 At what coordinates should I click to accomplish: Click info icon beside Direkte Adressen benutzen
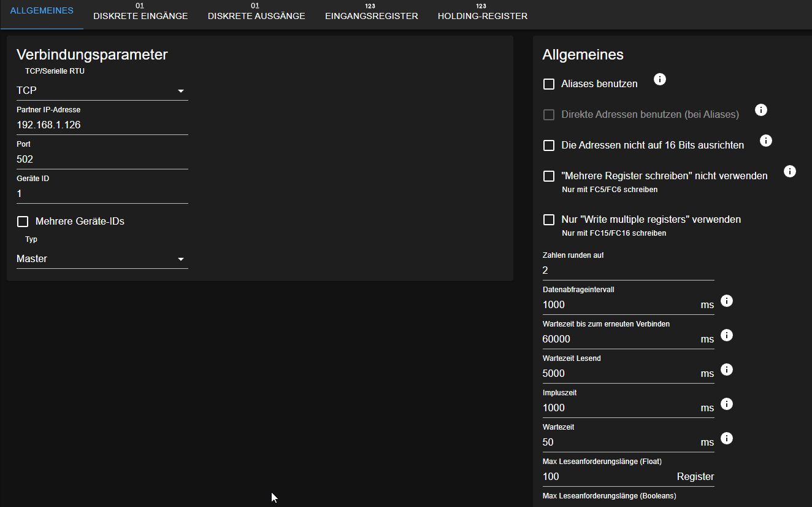761,110
